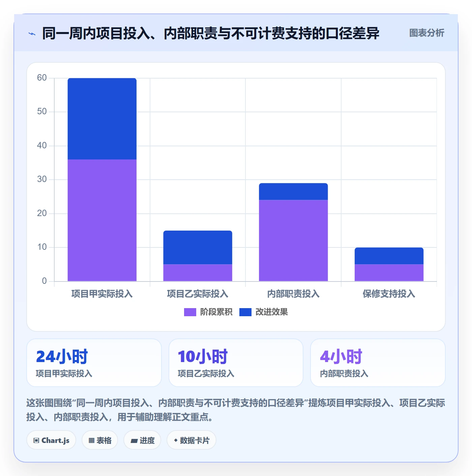472x476 pixels.
Task: Click the blue segment of 内部职责投入 bar
Action: 293,191
